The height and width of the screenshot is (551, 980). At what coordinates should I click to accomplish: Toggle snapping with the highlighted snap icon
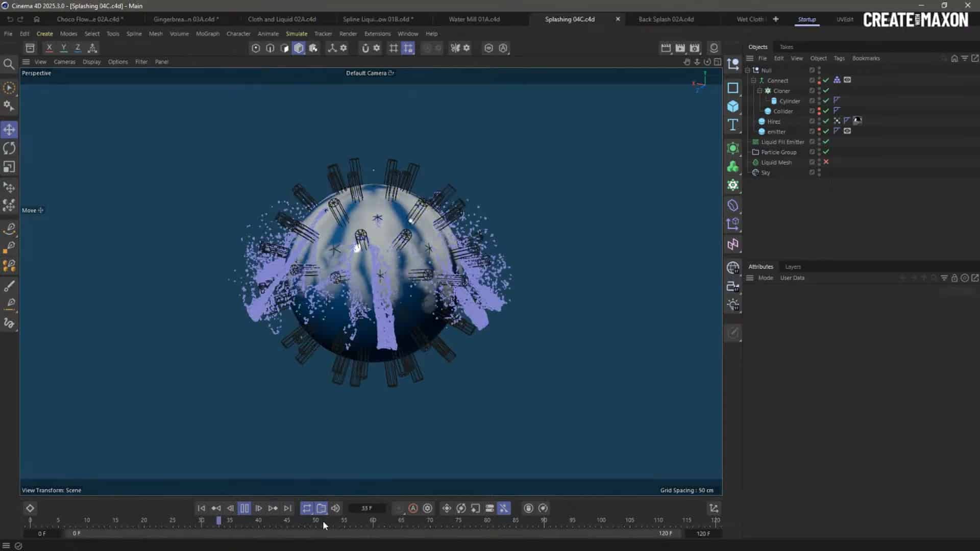pos(408,48)
